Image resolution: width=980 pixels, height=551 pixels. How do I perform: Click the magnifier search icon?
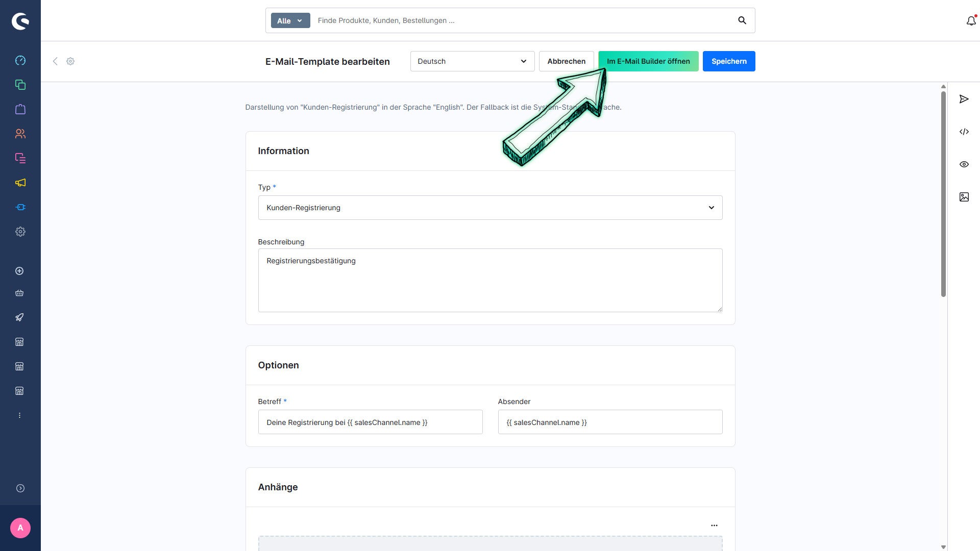tap(742, 20)
